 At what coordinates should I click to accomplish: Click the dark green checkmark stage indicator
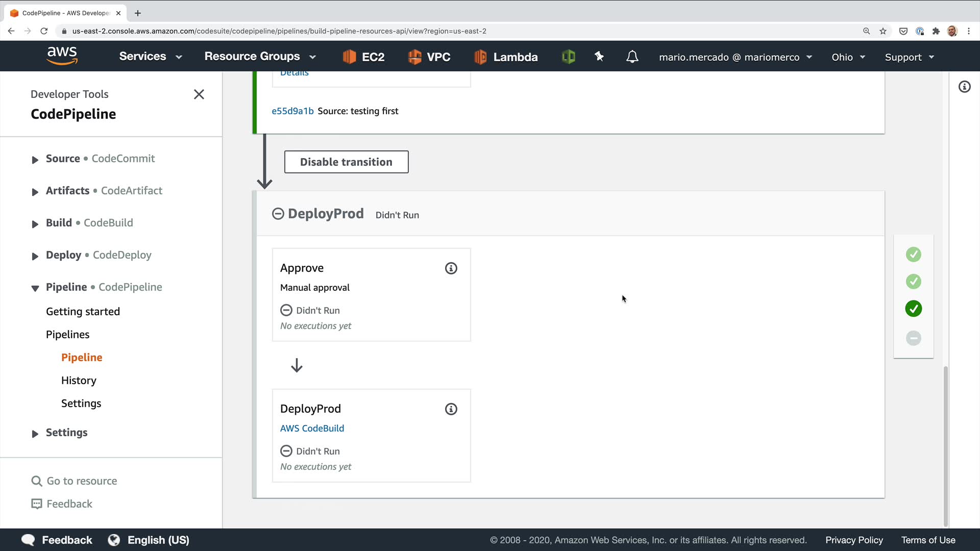[x=913, y=309]
